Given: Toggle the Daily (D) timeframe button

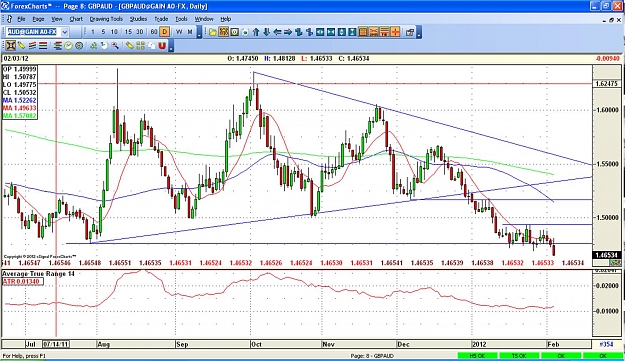Looking at the screenshot, I should coord(165,32).
